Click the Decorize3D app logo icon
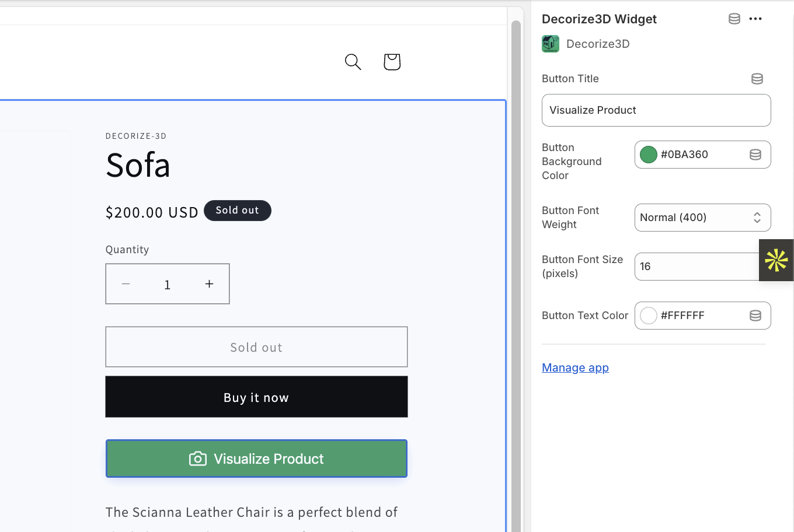The image size is (794, 532). 551,44
